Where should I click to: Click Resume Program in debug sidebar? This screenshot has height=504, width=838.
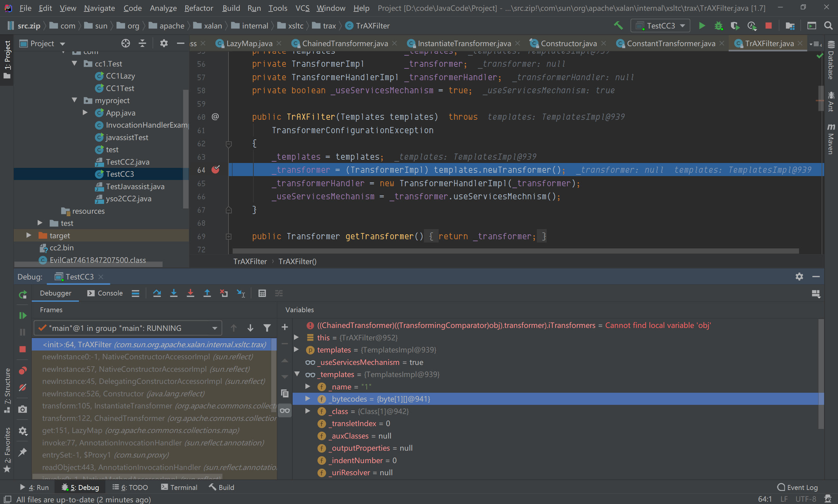(x=23, y=315)
